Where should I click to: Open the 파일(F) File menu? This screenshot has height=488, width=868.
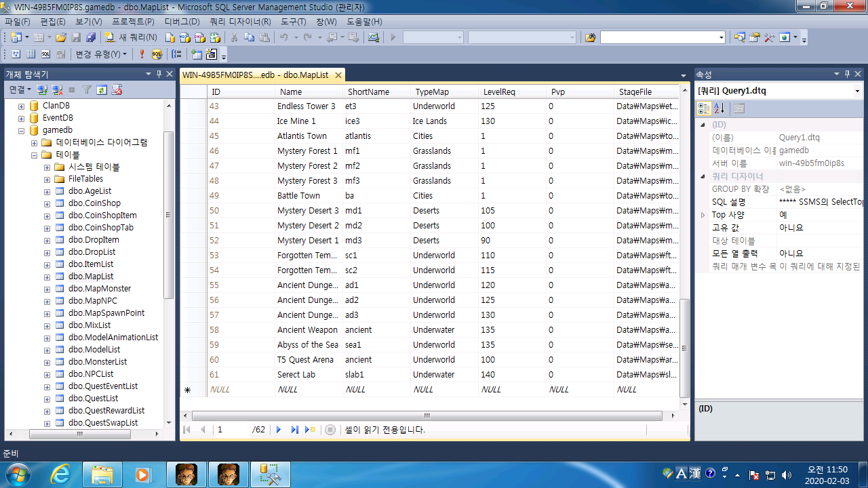tap(17, 22)
